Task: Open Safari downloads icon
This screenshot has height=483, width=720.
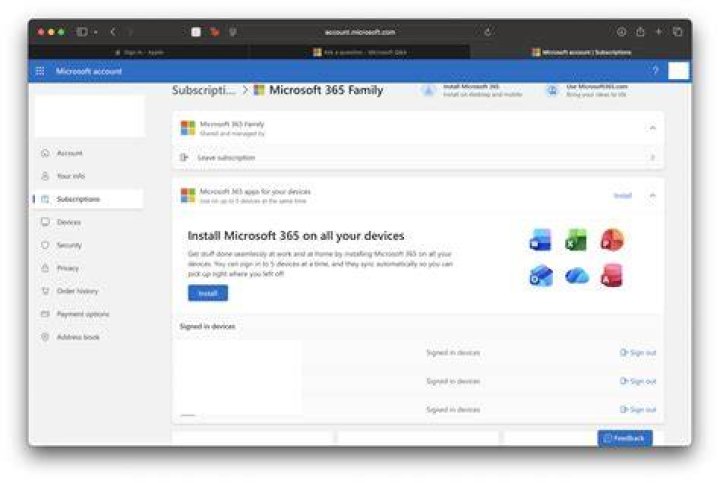Action: click(621, 32)
